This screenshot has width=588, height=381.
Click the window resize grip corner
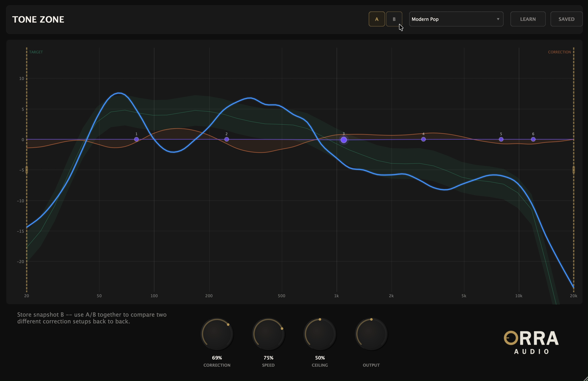tap(585, 378)
